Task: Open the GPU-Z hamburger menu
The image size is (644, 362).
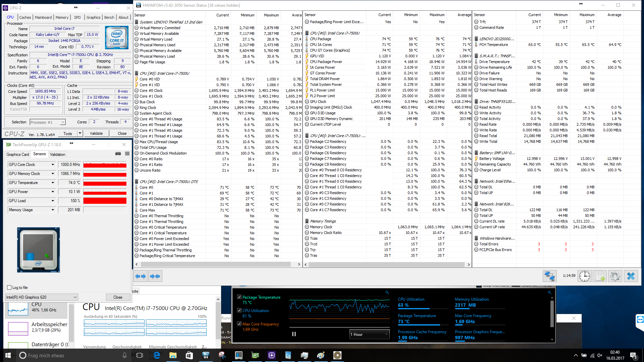Action: [127, 154]
